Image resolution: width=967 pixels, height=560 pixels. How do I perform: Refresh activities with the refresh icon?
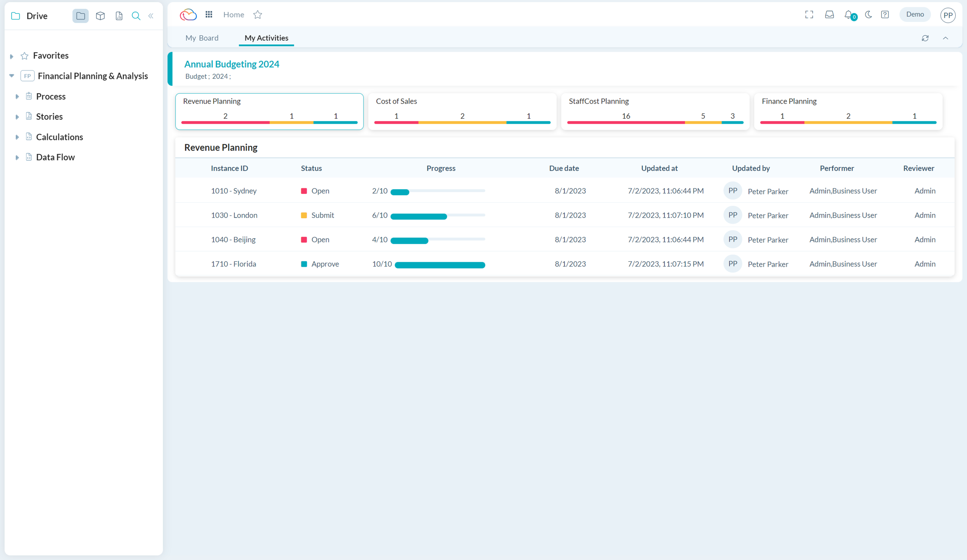coord(925,38)
